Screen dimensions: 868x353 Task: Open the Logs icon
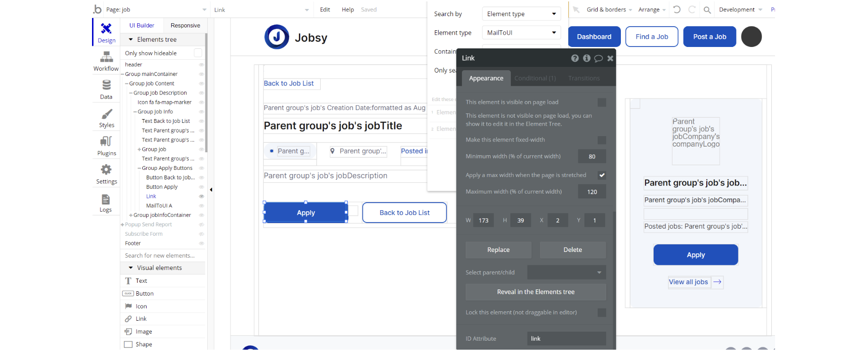click(x=106, y=200)
